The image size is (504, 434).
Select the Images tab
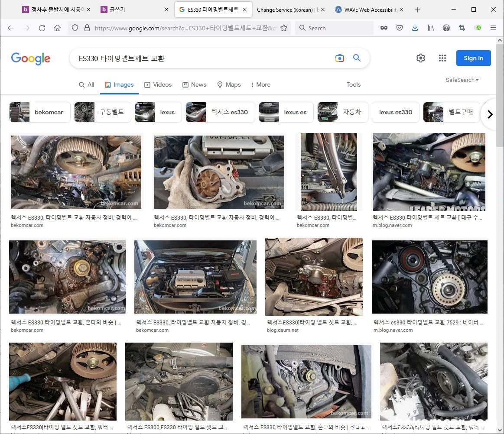(x=119, y=85)
